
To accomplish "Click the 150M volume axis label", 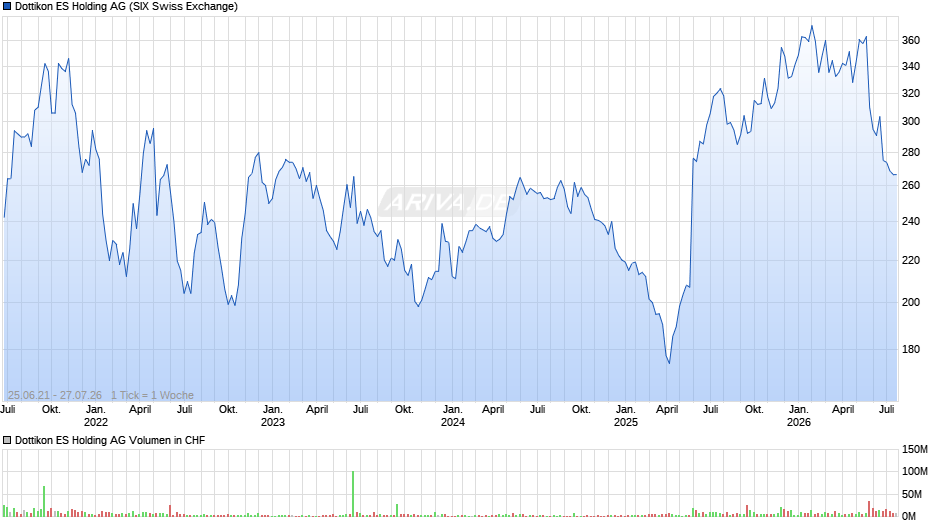I will 915,449.
